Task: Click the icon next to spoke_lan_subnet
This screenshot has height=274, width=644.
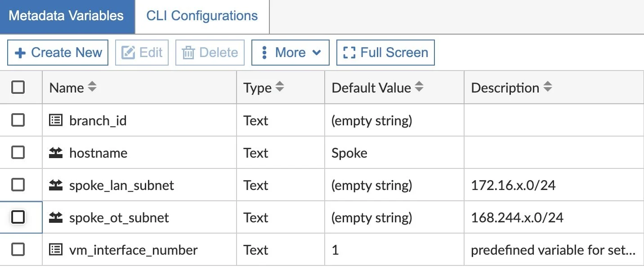Action: click(56, 185)
